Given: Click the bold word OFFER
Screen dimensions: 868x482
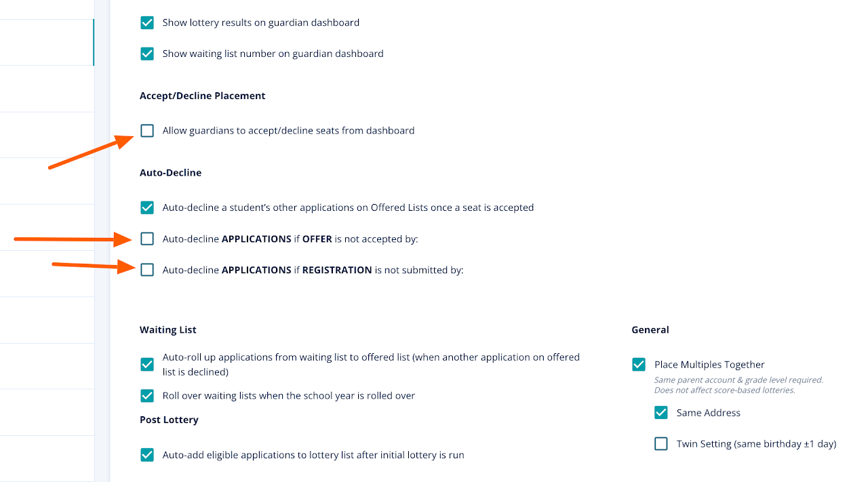Looking at the screenshot, I should (x=317, y=239).
